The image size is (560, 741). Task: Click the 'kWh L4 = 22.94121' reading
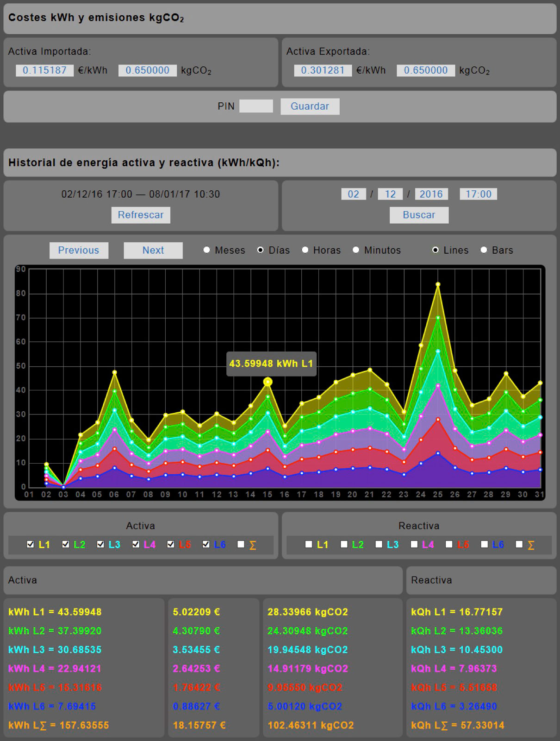55,669
